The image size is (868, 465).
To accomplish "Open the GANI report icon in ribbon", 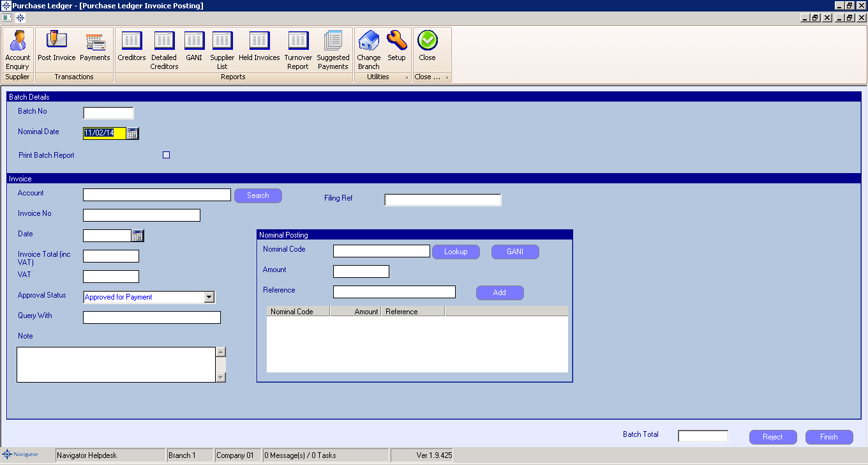I will point(194,46).
